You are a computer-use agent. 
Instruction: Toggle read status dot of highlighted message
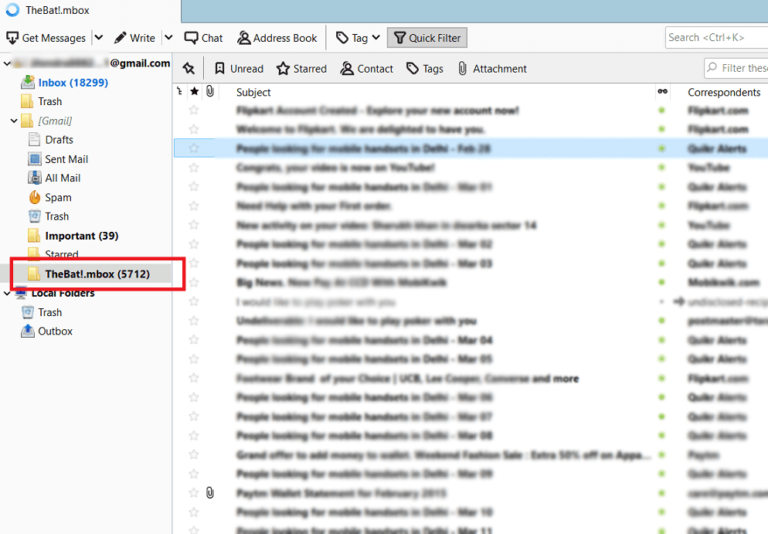tap(662, 148)
